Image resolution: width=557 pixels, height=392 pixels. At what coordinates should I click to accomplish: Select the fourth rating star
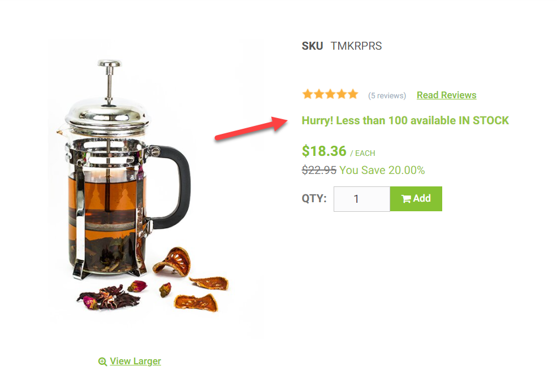click(x=342, y=94)
